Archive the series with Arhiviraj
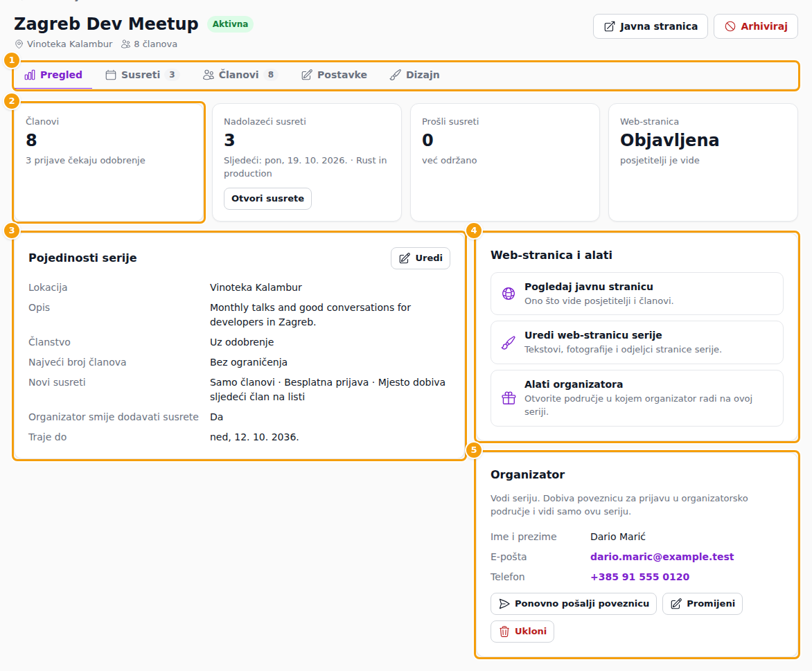 coord(756,26)
